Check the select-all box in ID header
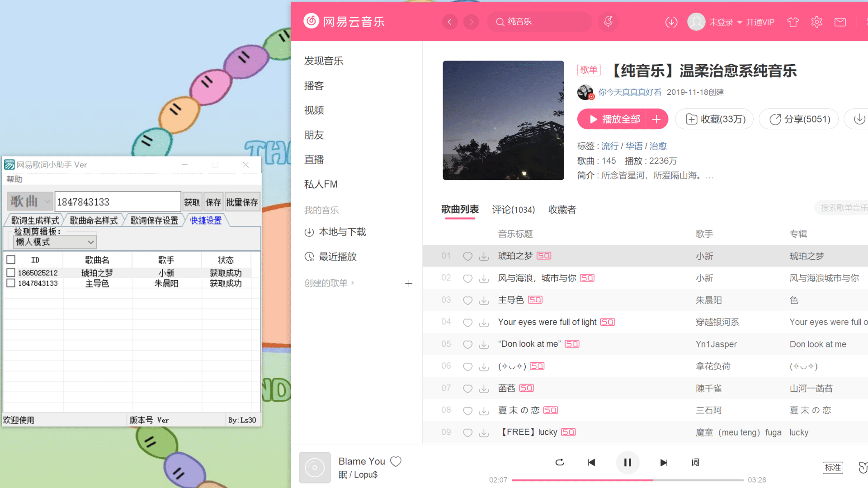 11,260
